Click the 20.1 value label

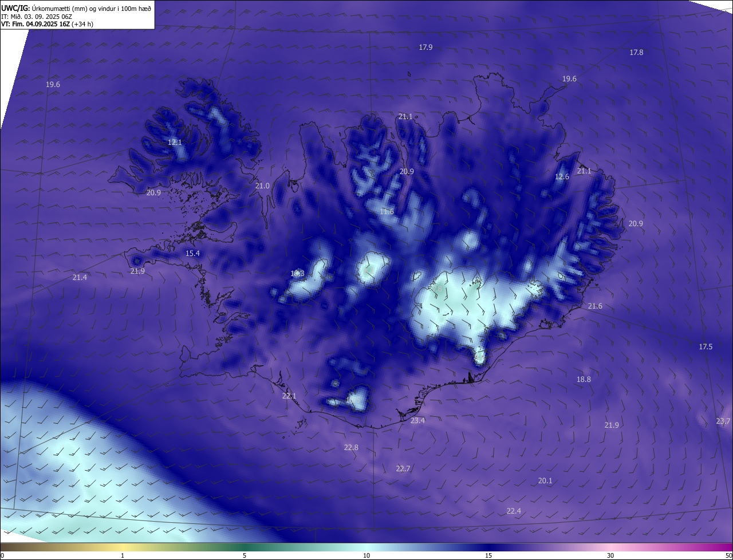[545, 480]
